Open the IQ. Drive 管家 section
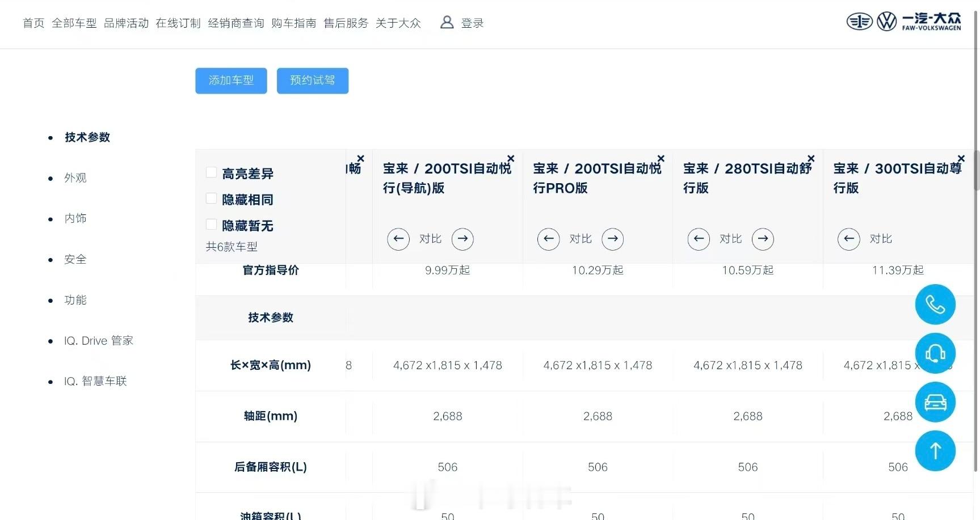The image size is (980, 520). click(99, 341)
